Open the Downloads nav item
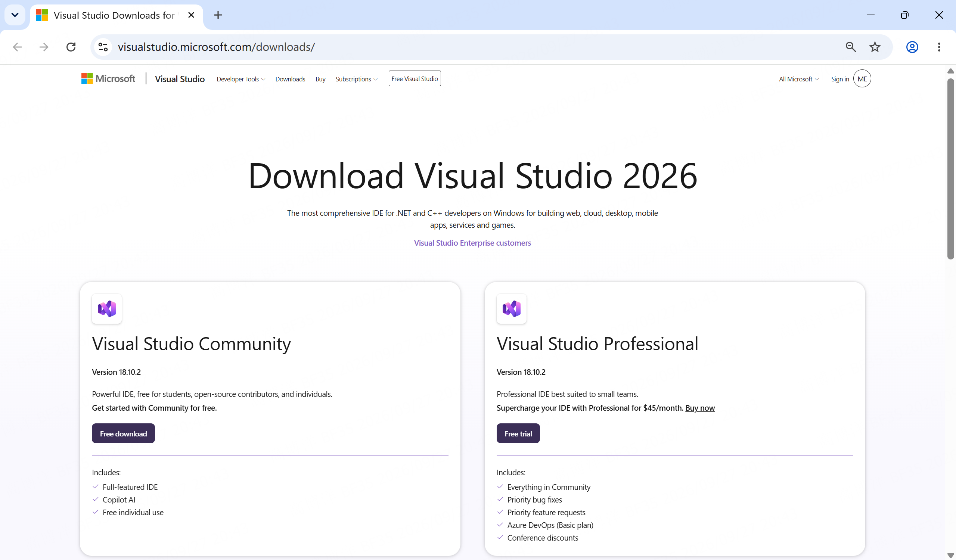Viewport: 956px width, 560px height. (290, 79)
